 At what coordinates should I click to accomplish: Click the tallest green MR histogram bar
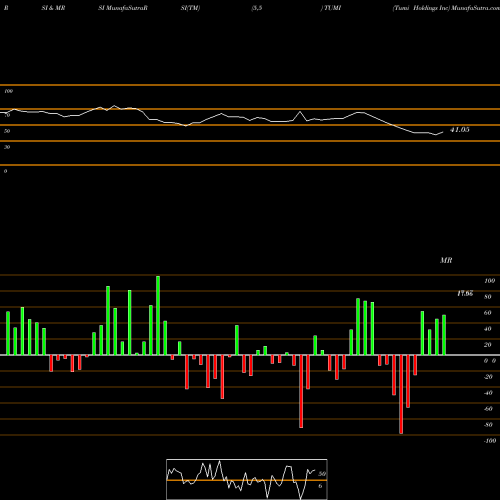[158, 315]
